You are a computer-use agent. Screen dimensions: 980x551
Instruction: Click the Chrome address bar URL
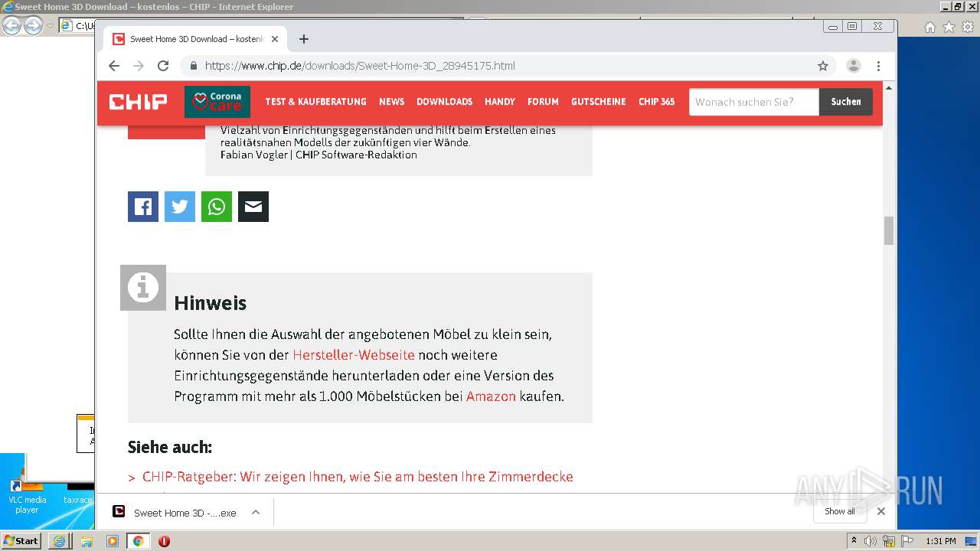point(360,66)
